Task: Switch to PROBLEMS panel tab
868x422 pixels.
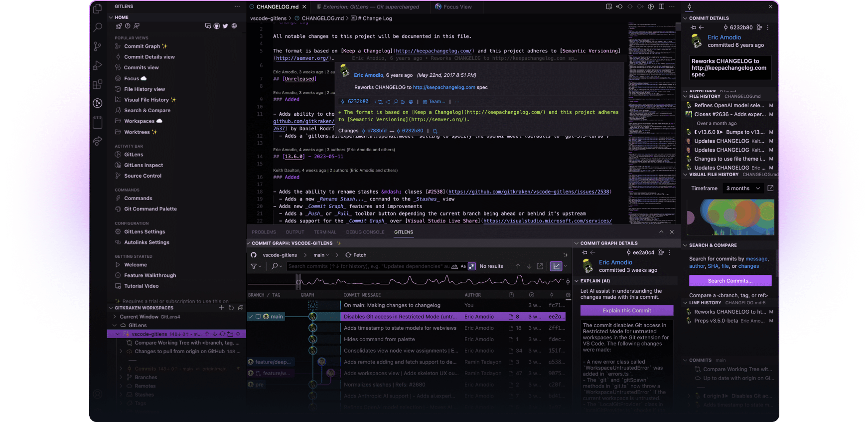Action: [x=264, y=232]
